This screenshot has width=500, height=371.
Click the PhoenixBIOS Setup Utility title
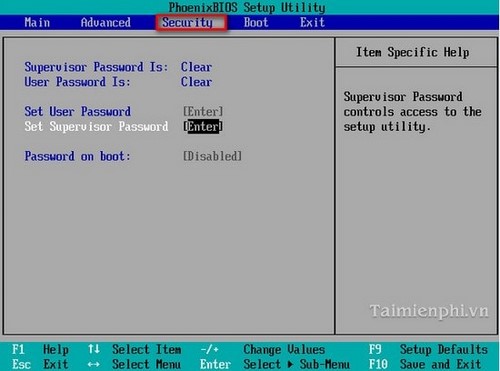[247, 7]
